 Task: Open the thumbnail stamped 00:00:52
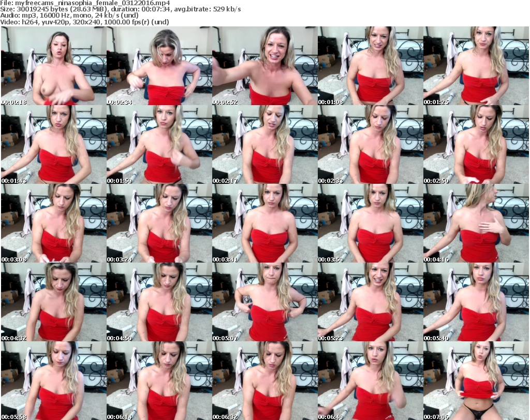click(x=264, y=66)
